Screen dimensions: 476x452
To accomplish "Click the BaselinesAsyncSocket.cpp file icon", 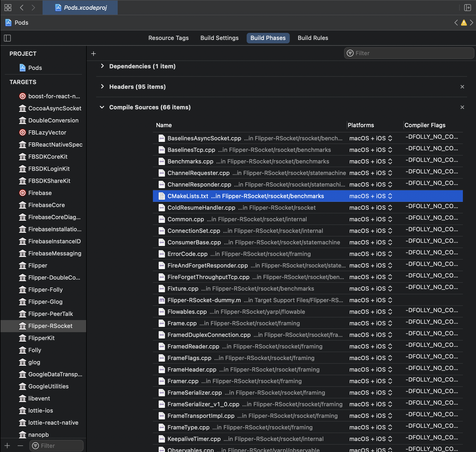I will click(162, 138).
